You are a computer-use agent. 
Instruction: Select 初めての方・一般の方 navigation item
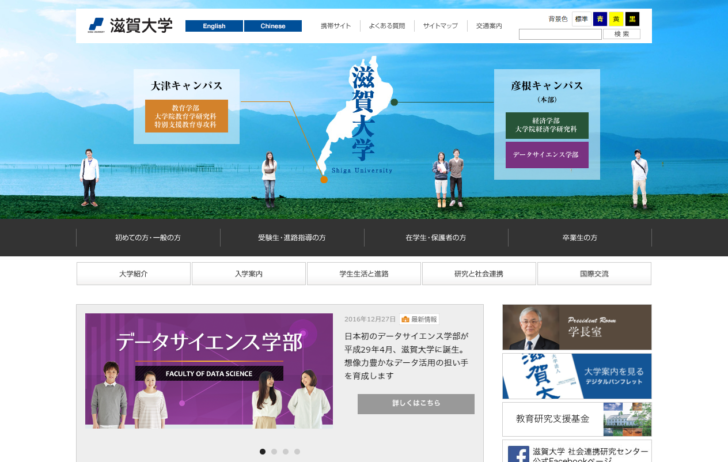148,237
